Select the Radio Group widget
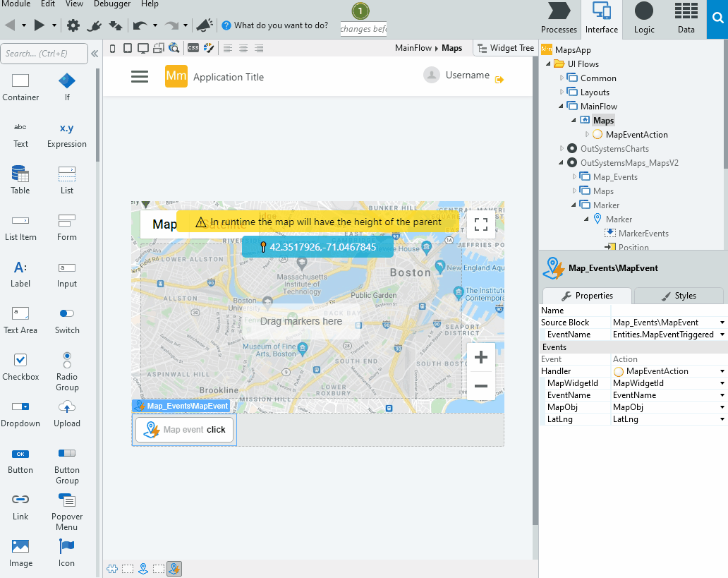This screenshot has height=578, width=728. point(67,372)
